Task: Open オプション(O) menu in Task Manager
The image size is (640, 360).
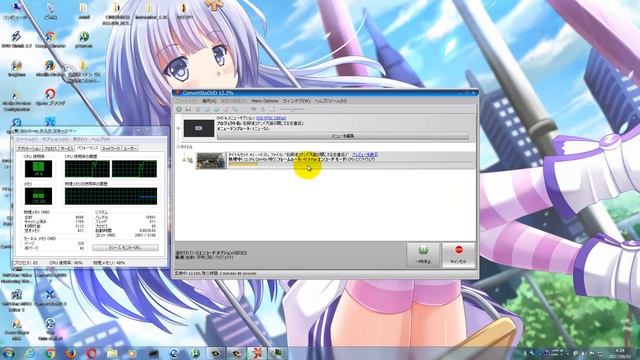Action: tap(56, 140)
